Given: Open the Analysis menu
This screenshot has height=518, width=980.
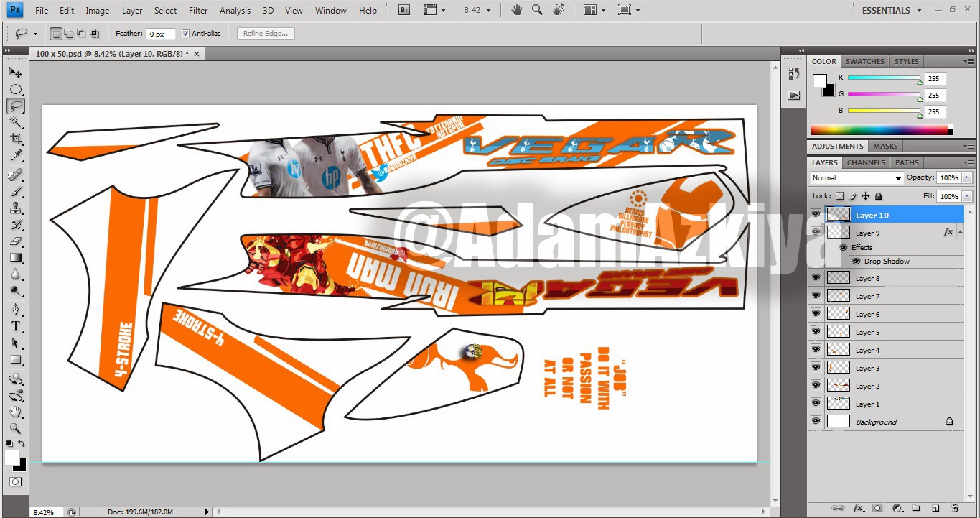Looking at the screenshot, I should [x=235, y=10].
